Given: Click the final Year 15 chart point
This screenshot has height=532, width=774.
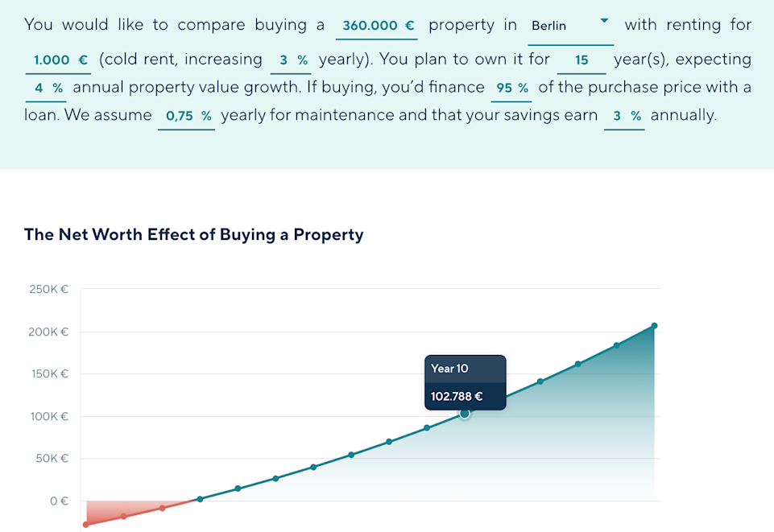Looking at the screenshot, I should click(x=654, y=326).
